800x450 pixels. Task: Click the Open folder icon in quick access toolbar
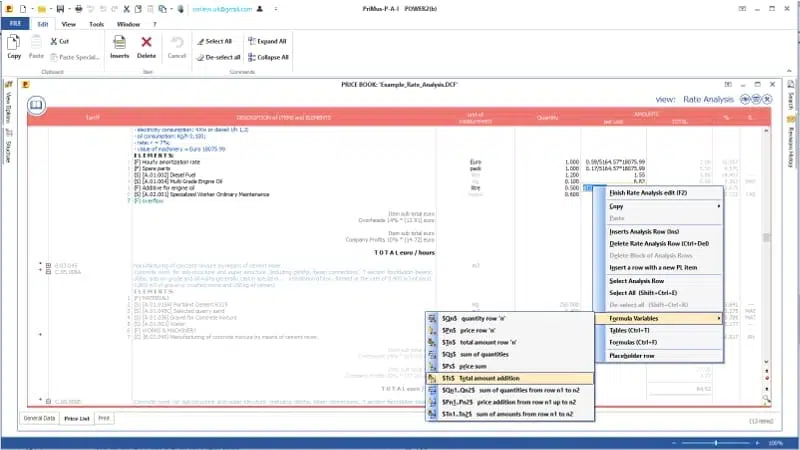coord(42,9)
